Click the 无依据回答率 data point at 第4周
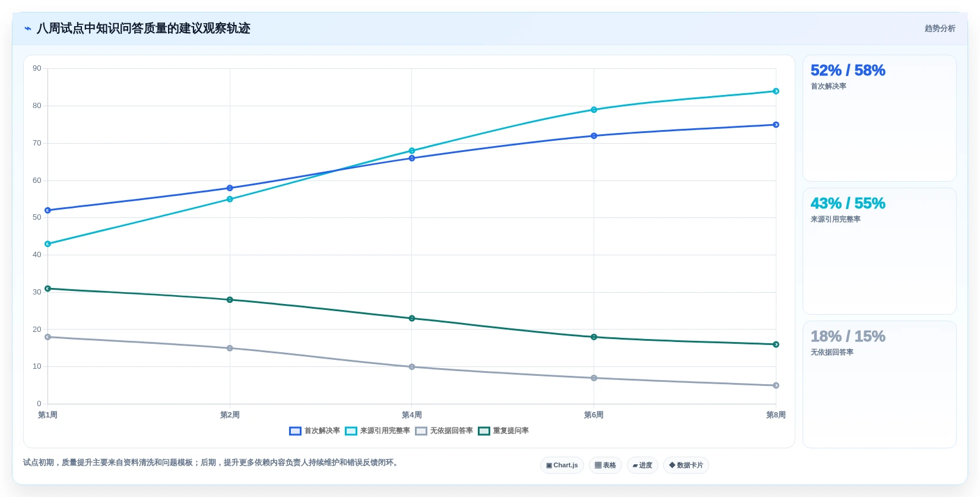980x497 pixels. click(x=412, y=367)
